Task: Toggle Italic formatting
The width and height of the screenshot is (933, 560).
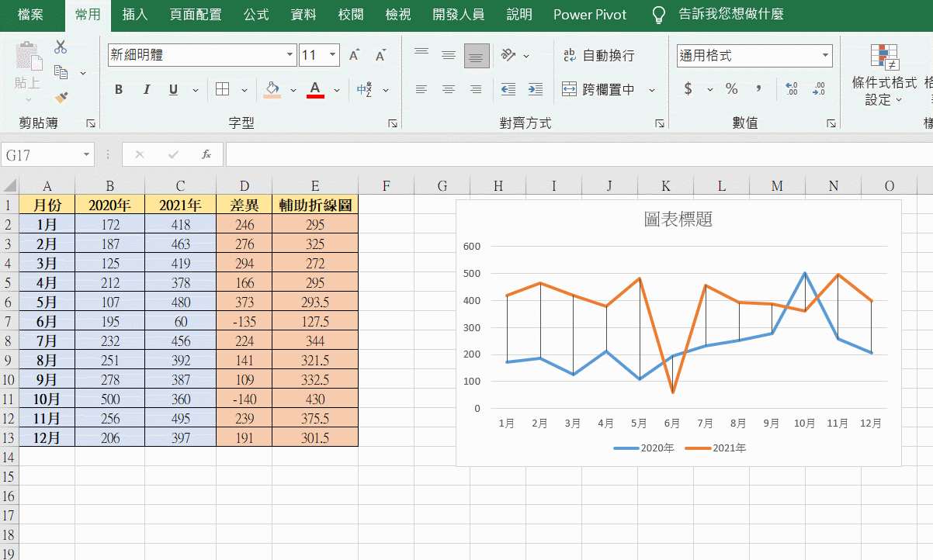Action: tap(146, 90)
